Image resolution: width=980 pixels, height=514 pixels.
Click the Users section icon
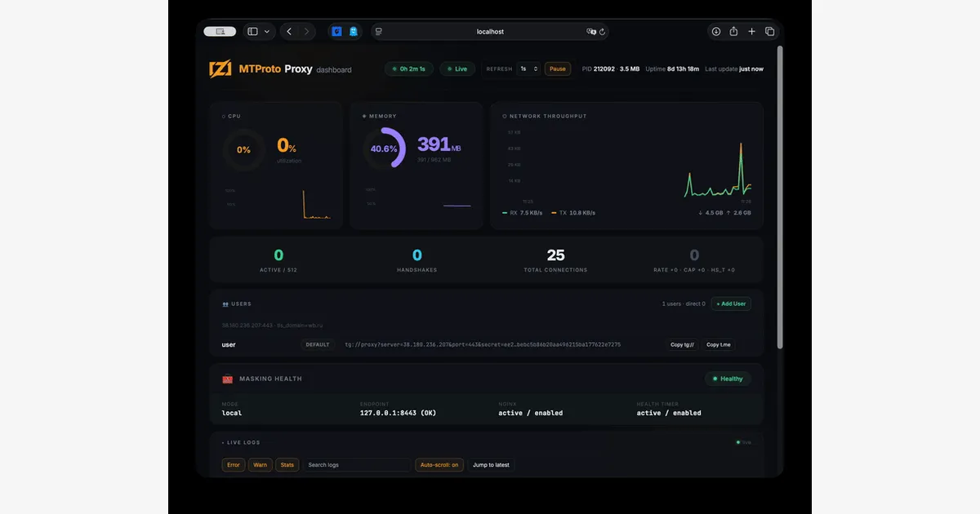click(225, 304)
